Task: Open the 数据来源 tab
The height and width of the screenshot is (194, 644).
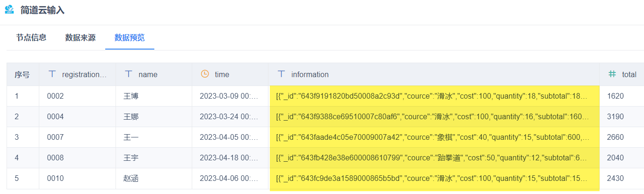Action: 80,38
